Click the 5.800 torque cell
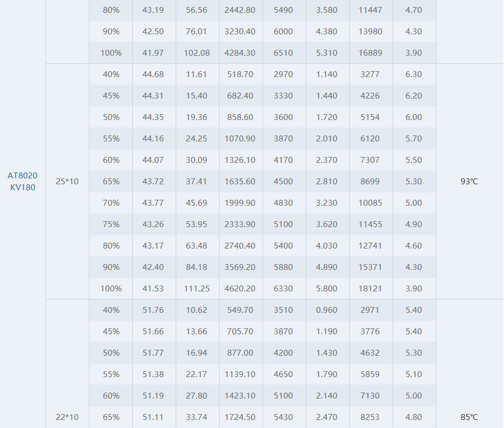The height and width of the screenshot is (428, 504). 327,288
